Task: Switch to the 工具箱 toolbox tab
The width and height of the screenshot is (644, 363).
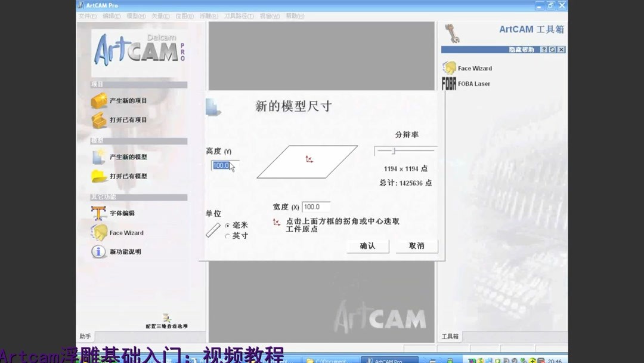Action: click(450, 336)
